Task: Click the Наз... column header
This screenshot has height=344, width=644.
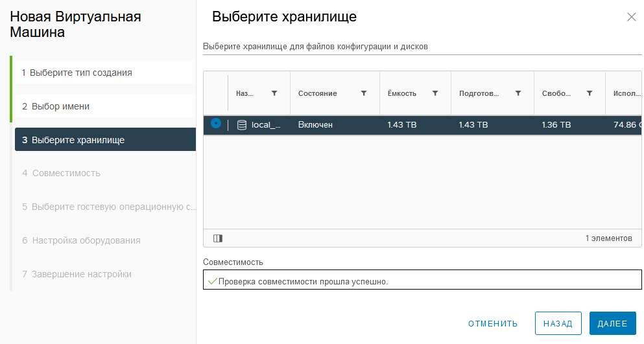Action: point(244,93)
